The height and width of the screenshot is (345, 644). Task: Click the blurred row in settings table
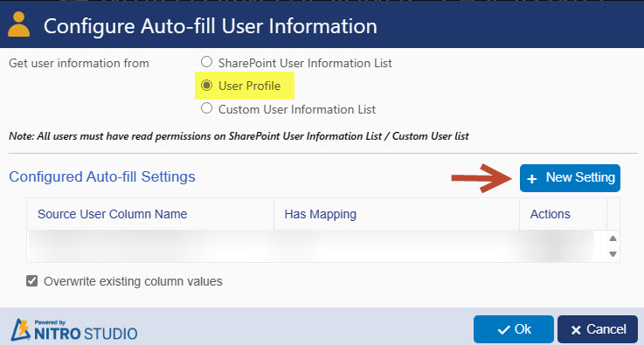[x=310, y=246]
